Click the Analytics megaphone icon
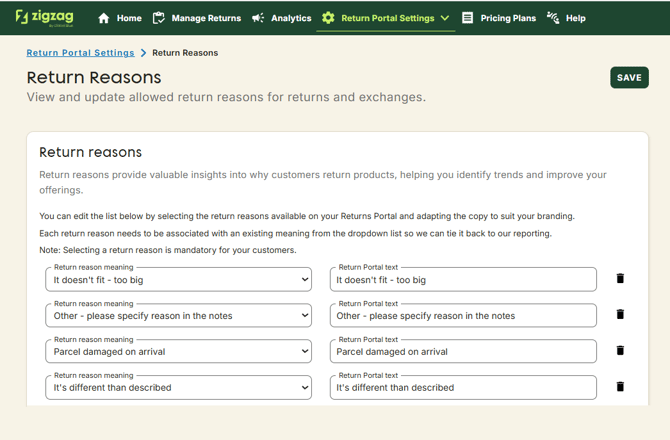The height and width of the screenshot is (440, 670). [258, 18]
